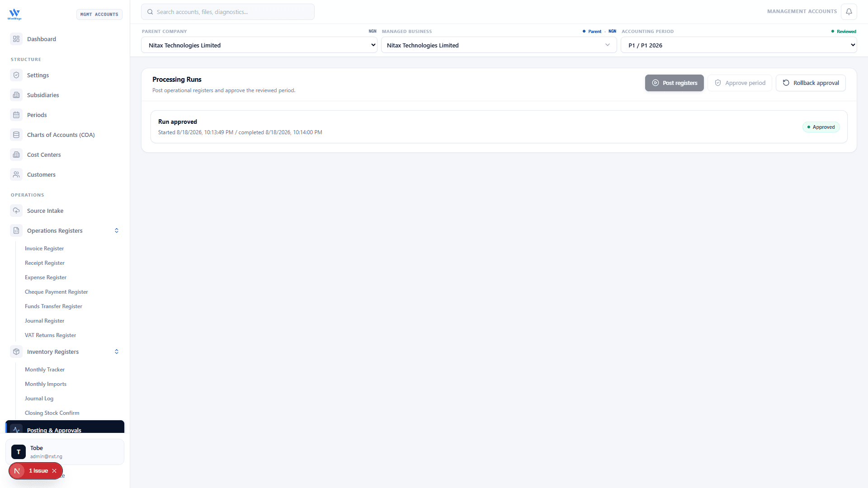Click the Periods calendar icon

16,115
